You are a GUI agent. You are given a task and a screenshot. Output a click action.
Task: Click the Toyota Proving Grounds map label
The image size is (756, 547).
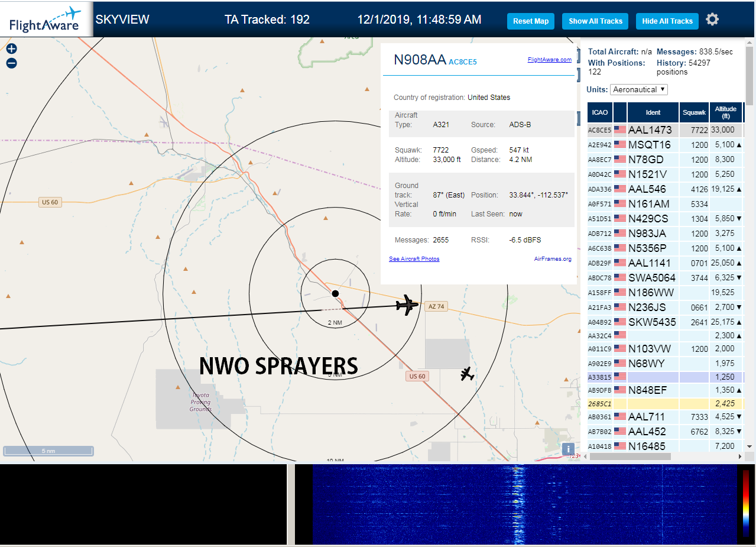point(200,402)
